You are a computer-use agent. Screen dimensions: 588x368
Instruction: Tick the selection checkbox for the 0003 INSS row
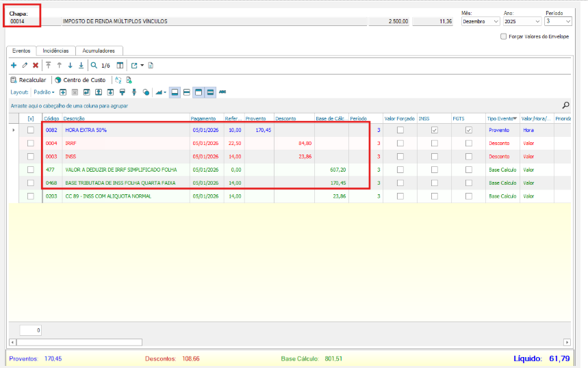[31, 156]
